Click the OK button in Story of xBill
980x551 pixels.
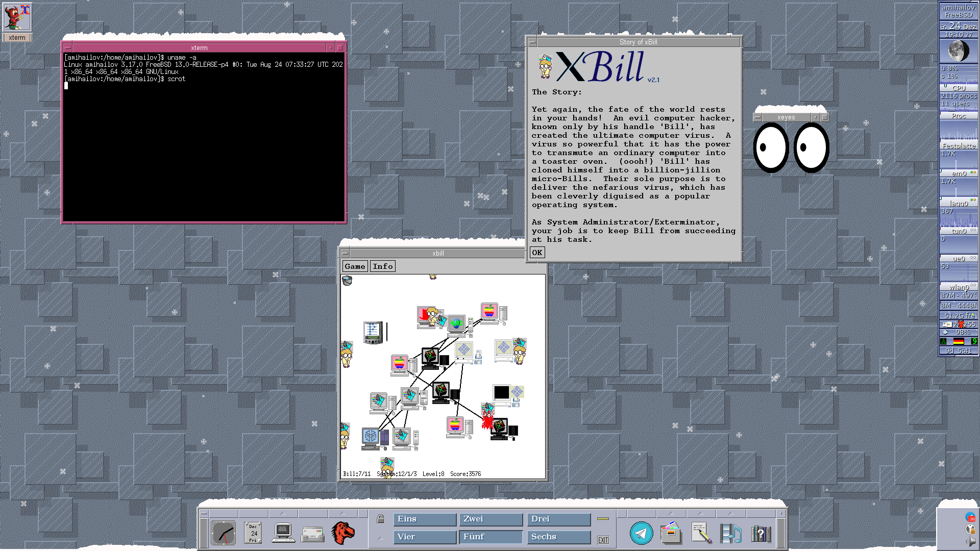[537, 253]
